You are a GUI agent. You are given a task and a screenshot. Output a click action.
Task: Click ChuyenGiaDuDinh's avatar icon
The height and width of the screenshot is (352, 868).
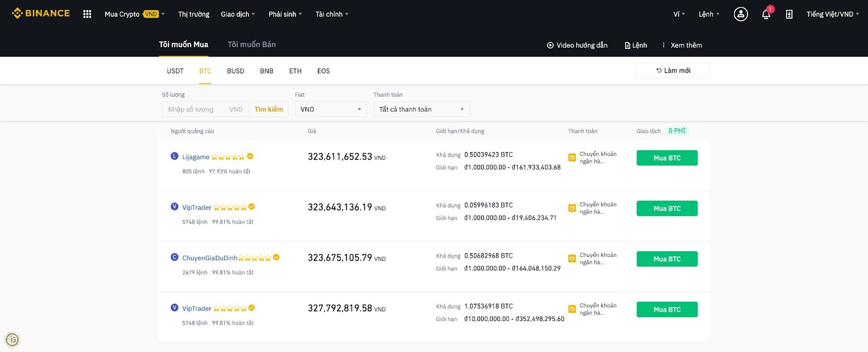pyautogui.click(x=175, y=257)
